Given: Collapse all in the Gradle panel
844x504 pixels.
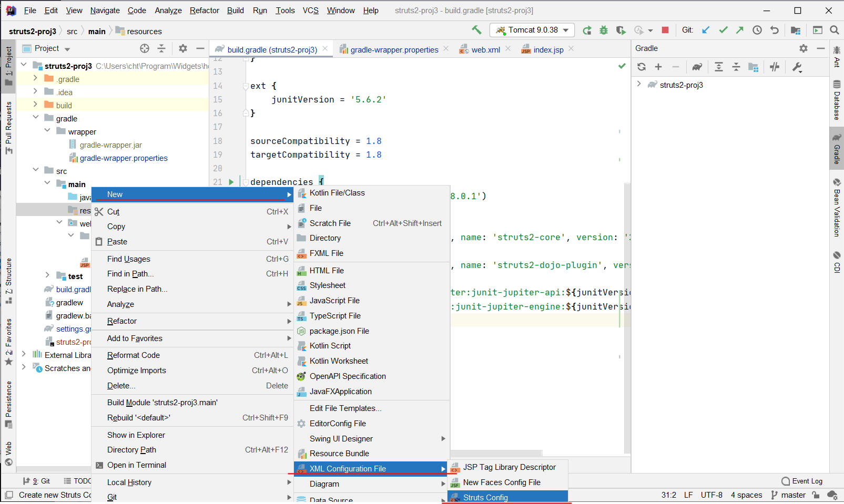Looking at the screenshot, I should [x=736, y=67].
